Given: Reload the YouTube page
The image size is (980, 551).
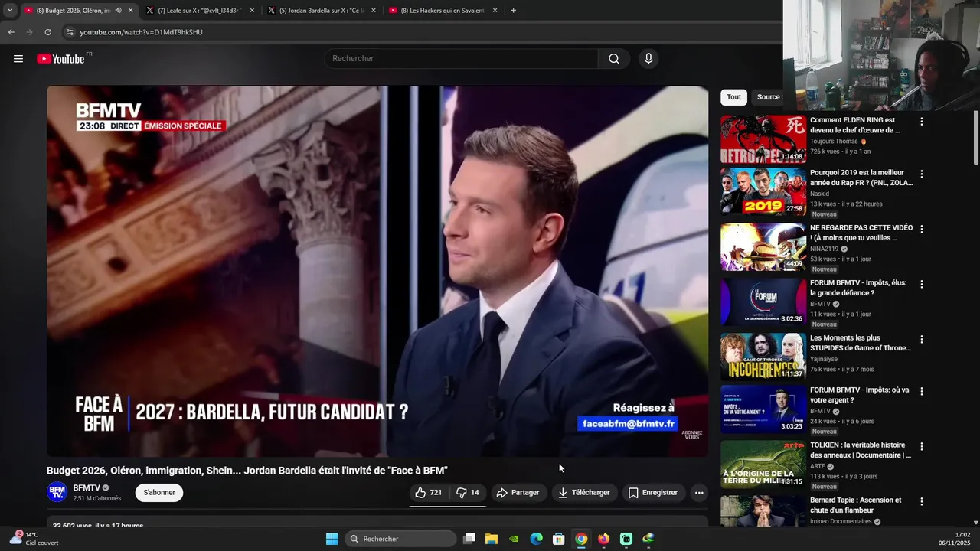Looking at the screenshot, I should [47, 32].
